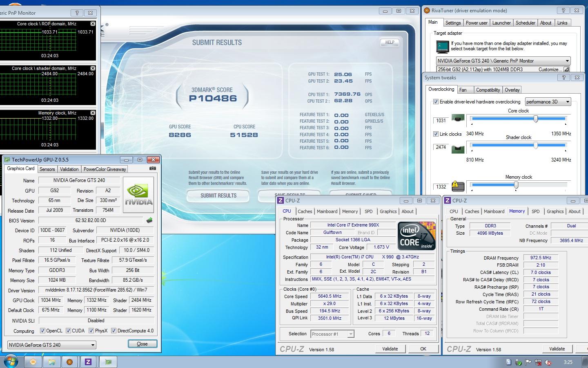Click the Close button in GPU-Z
This screenshot has height=368, width=588.
tap(142, 344)
